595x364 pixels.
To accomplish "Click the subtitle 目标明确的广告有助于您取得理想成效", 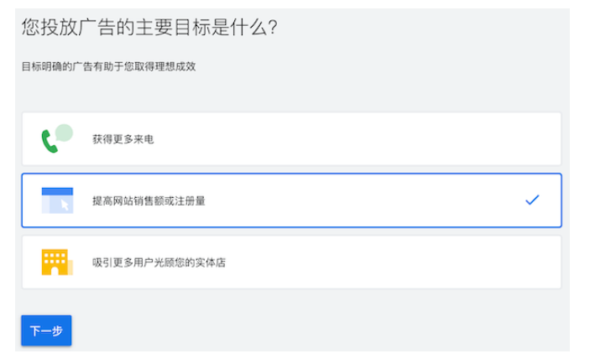I will tap(108, 66).
